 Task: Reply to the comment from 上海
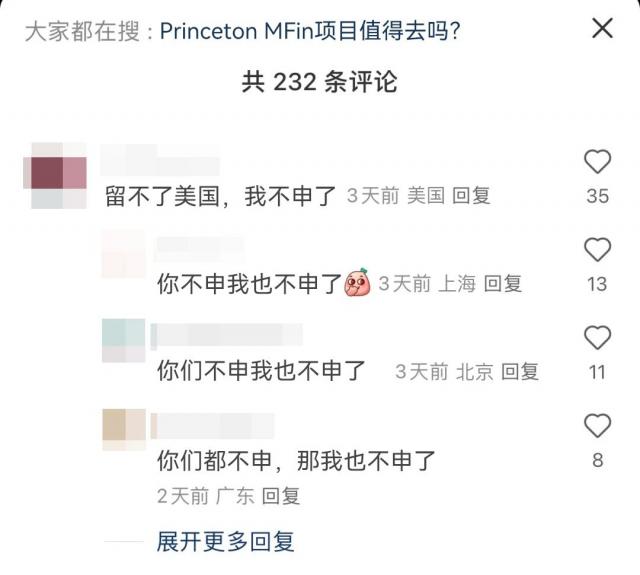(503, 284)
